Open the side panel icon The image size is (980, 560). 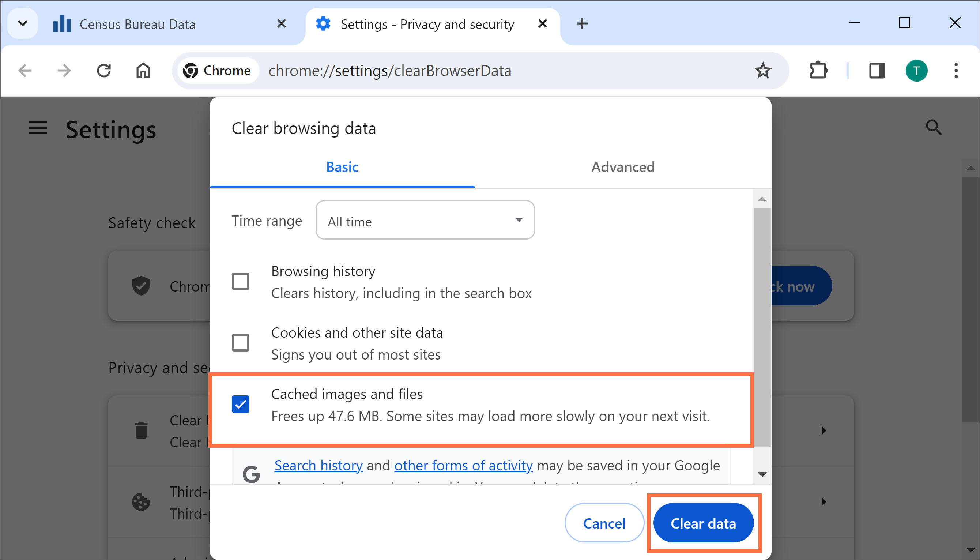point(877,70)
